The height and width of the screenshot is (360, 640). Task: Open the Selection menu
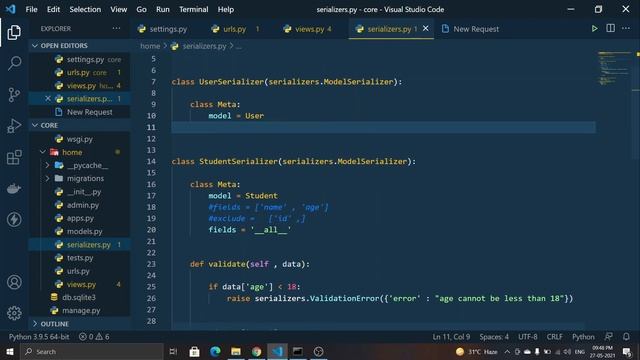pyautogui.click(x=85, y=9)
